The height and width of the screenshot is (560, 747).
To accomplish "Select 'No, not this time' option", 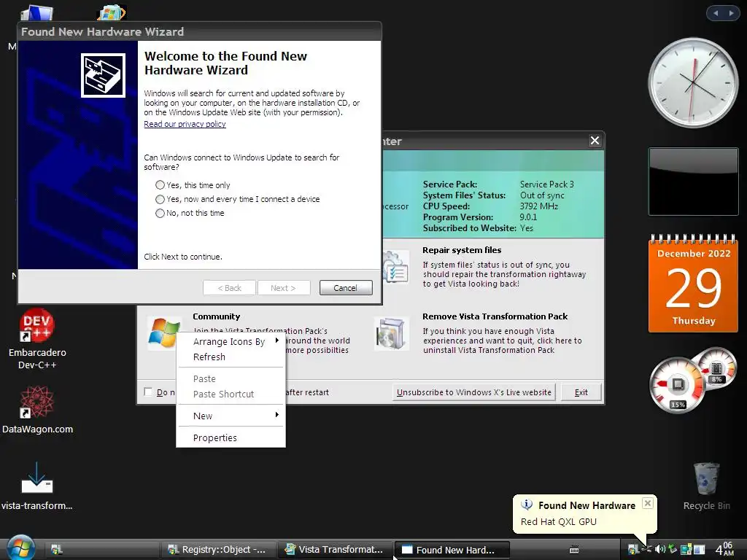I will point(190,213).
